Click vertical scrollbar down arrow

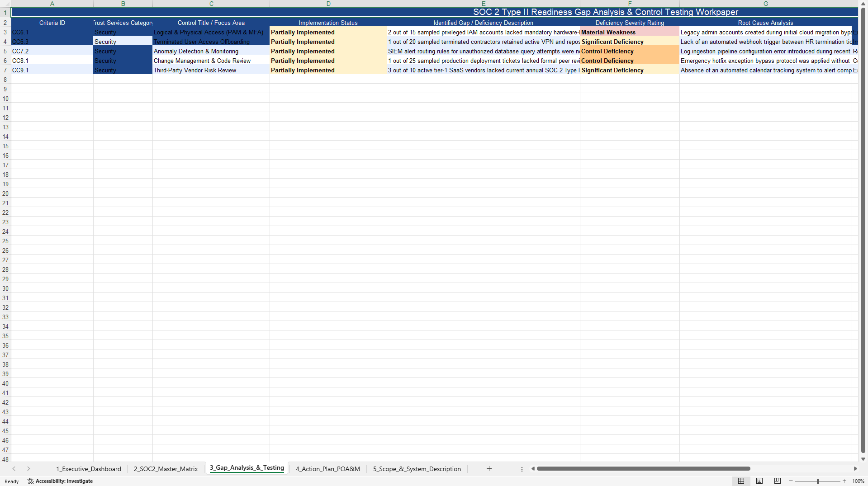click(863, 459)
